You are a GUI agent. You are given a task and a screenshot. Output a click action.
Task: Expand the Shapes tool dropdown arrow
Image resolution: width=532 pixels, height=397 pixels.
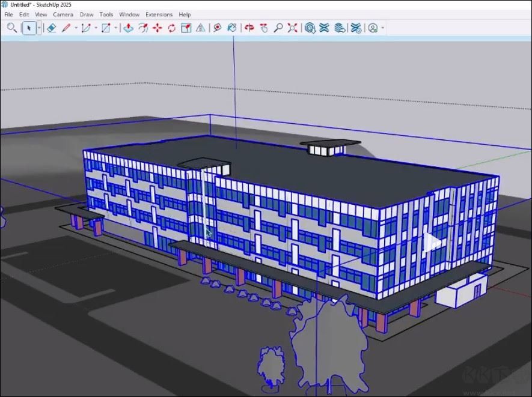(115, 28)
